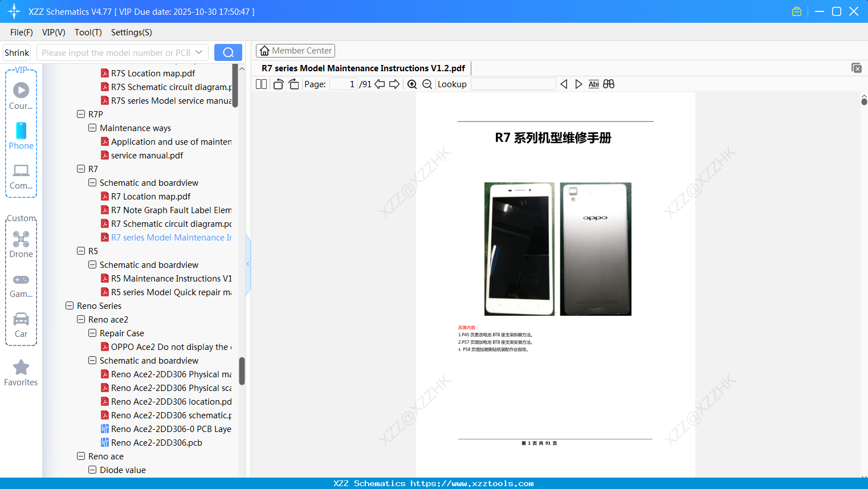Open R5 Maintenance Instructions file
This screenshot has height=489, width=868.
pos(166,278)
